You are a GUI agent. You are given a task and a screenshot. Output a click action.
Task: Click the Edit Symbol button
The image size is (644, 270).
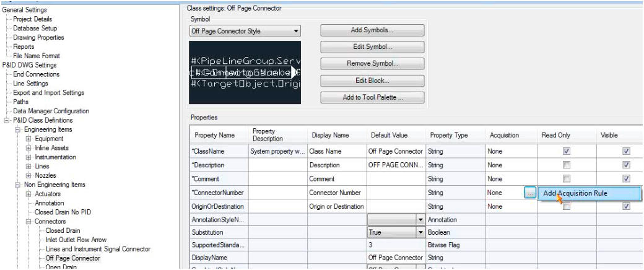click(372, 47)
